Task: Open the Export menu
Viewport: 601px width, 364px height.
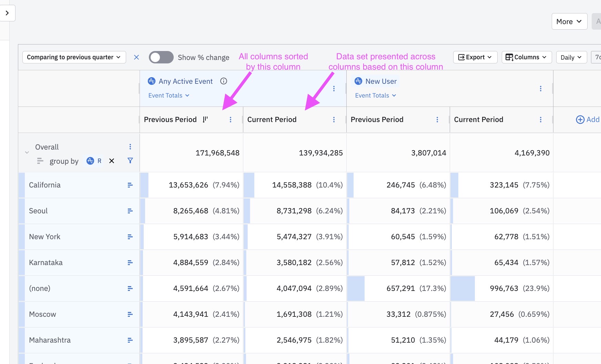Action: click(x=475, y=57)
